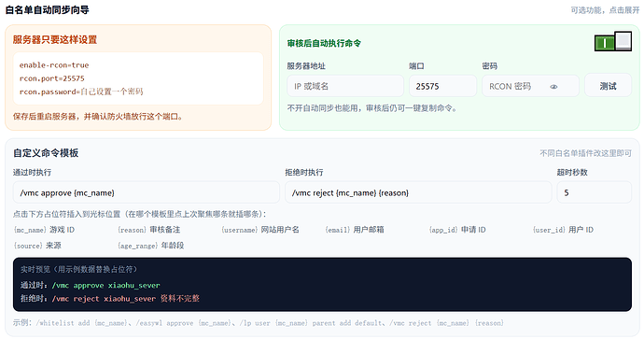Focus the 端口 field showing 25575
This screenshot has height=339, width=644.
(442, 86)
